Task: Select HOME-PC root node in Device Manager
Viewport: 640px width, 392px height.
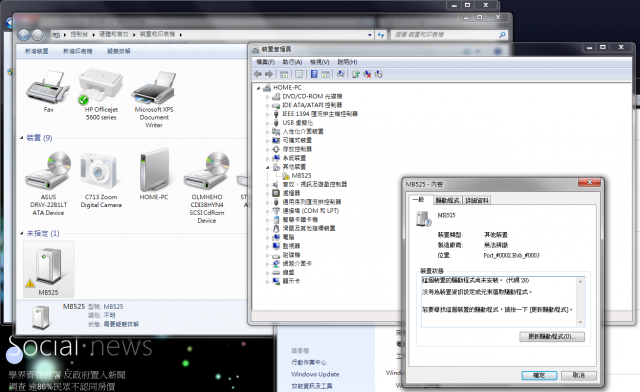Action: 287,87
